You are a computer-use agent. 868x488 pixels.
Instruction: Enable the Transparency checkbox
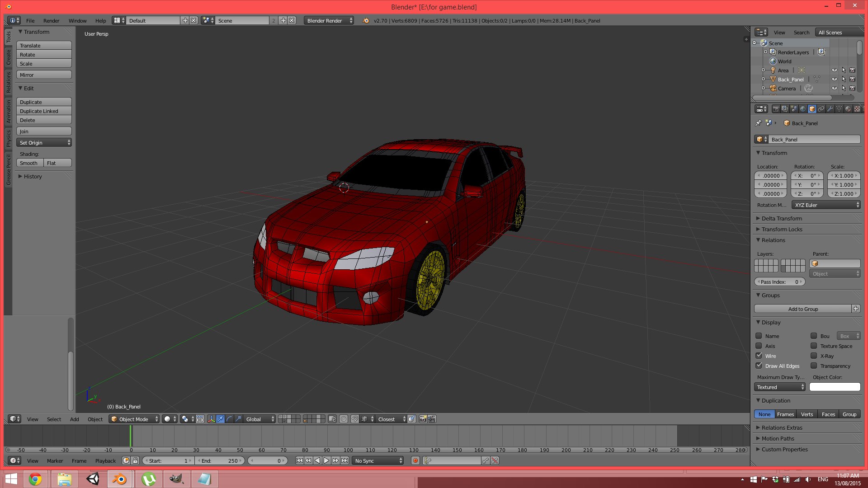[814, 366]
